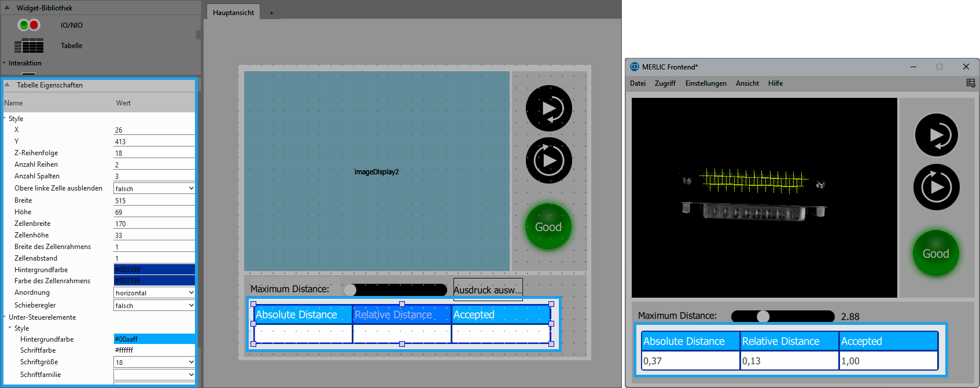
Task: Select the IO/NIO widget icon in library
Action: (28, 25)
